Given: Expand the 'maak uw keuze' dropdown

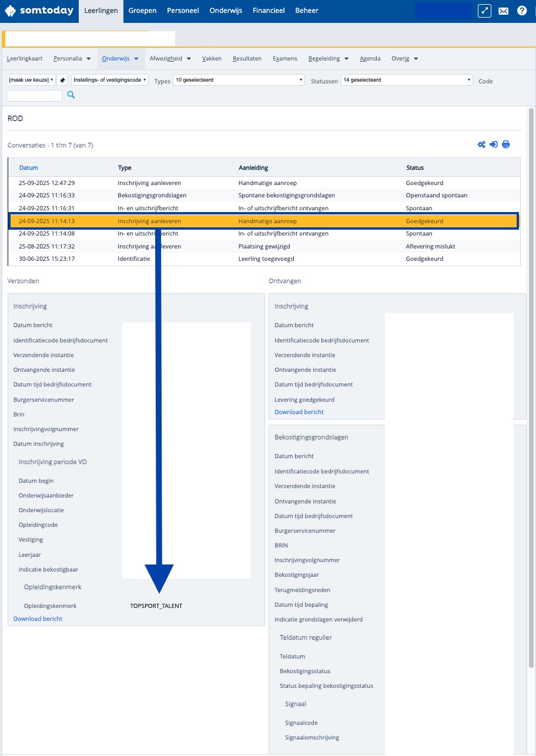Looking at the screenshot, I should pos(31,80).
